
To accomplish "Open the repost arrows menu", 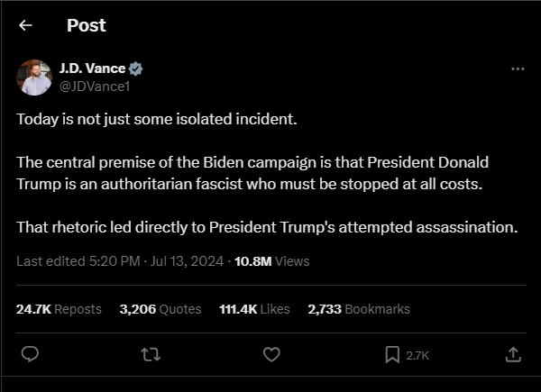I will tap(150, 355).
